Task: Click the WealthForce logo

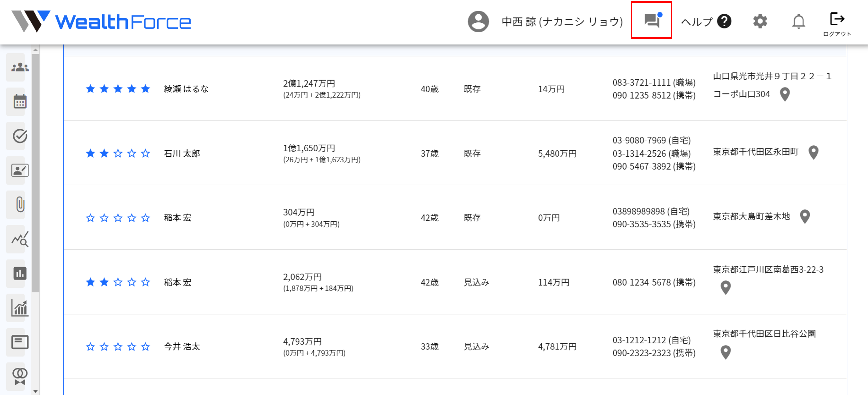Action: click(x=101, y=21)
